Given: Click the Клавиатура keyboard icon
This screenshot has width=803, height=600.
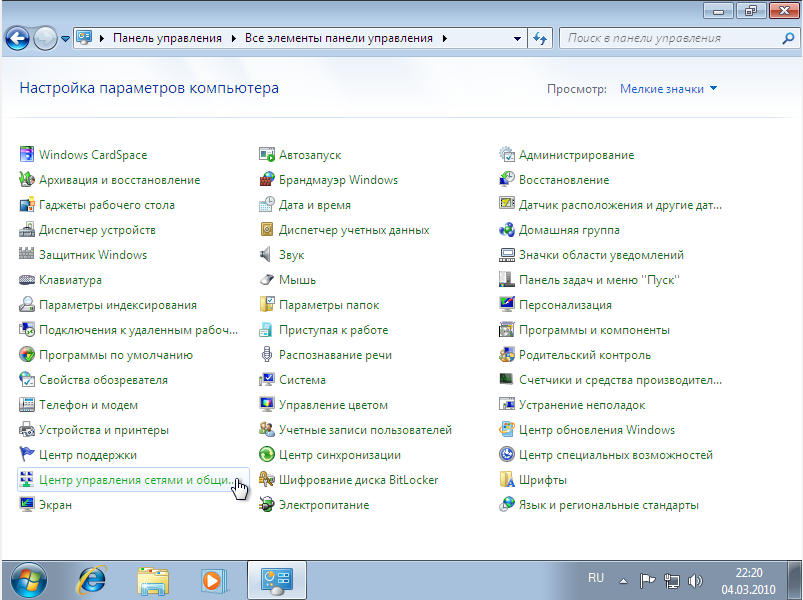Looking at the screenshot, I should (27, 280).
